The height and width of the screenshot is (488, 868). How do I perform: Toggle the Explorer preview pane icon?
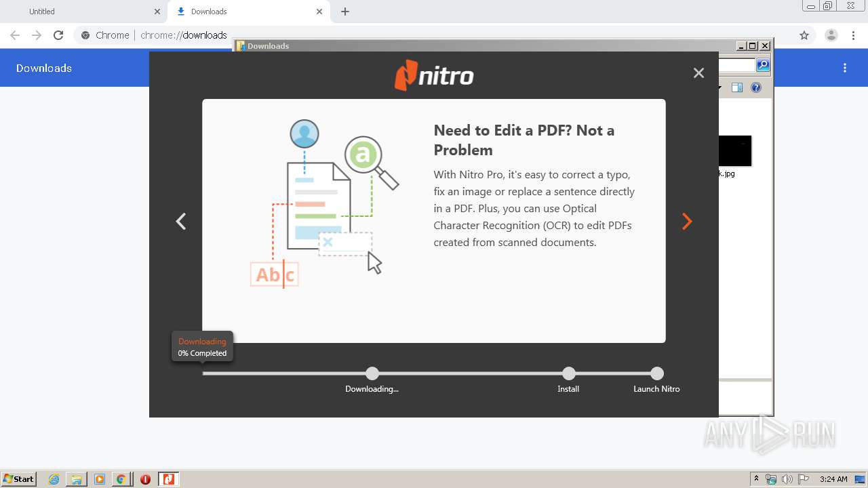737,87
